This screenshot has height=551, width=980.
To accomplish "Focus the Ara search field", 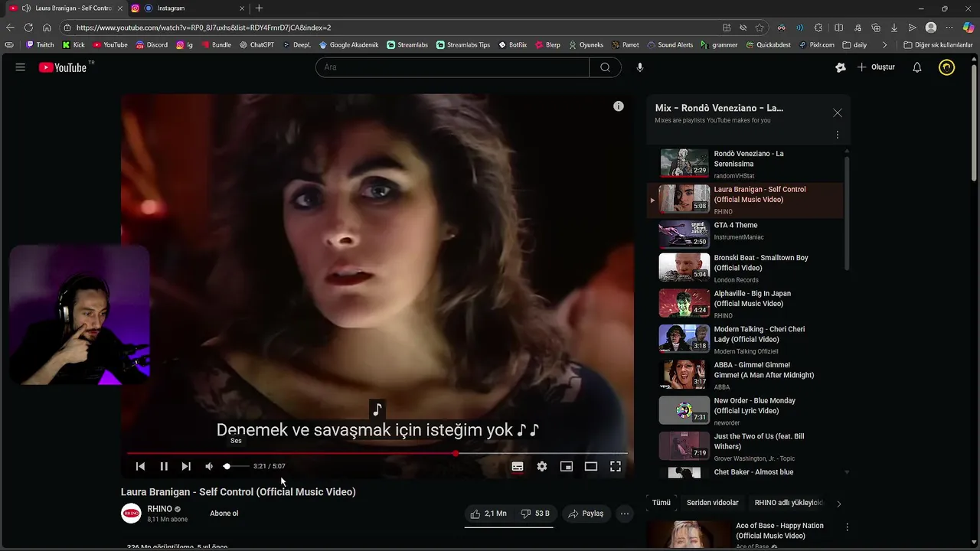I will click(x=452, y=67).
